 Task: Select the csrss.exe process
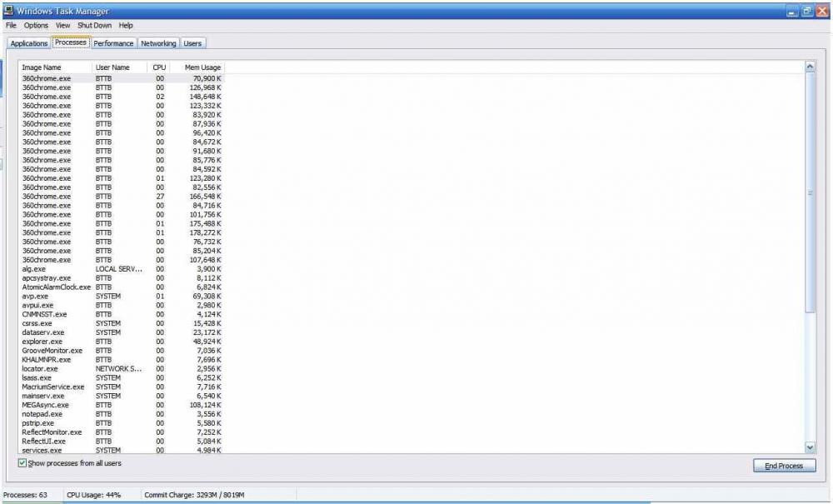(x=122, y=323)
